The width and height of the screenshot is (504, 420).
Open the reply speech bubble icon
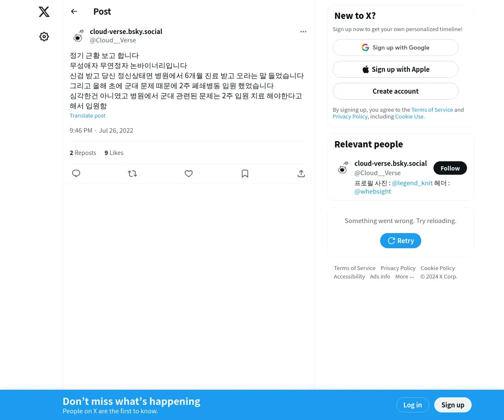pyautogui.click(x=76, y=173)
